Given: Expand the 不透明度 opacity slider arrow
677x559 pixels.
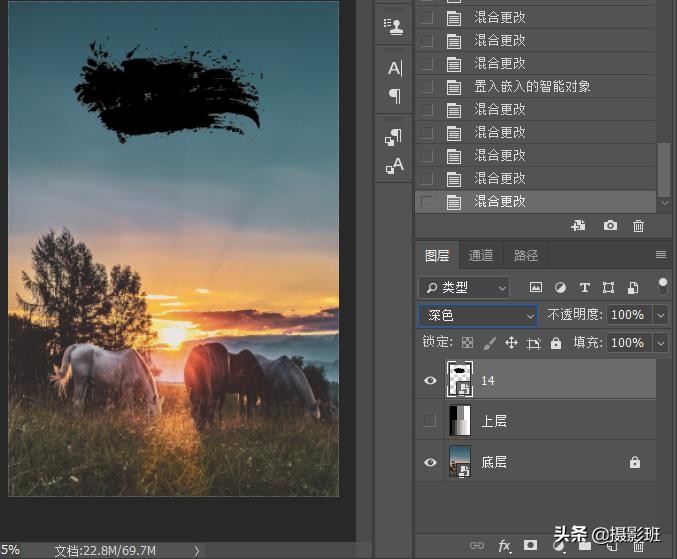Looking at the screenshot, I should pos(660,315).
